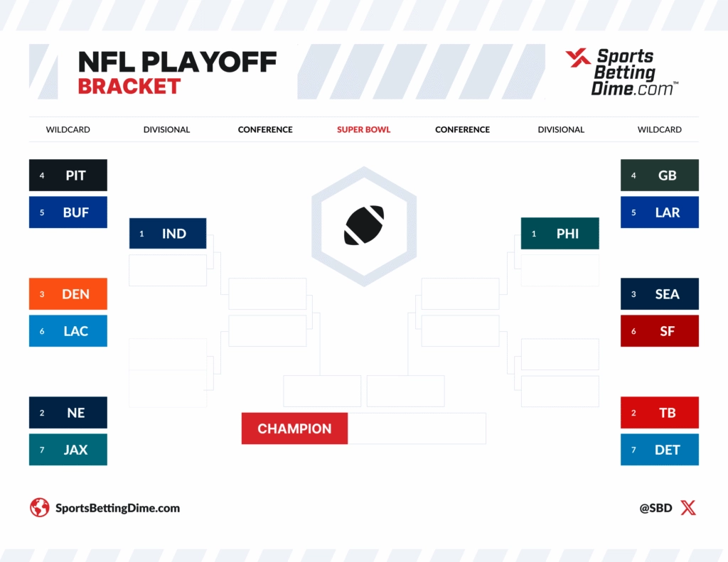
Task: Pick the DET team box
Action: click(660, 450)
